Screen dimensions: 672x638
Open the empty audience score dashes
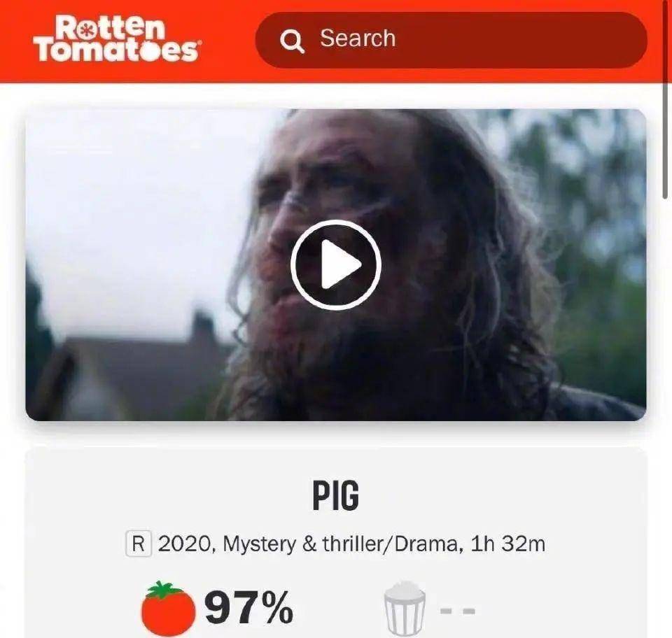point(458,611)
